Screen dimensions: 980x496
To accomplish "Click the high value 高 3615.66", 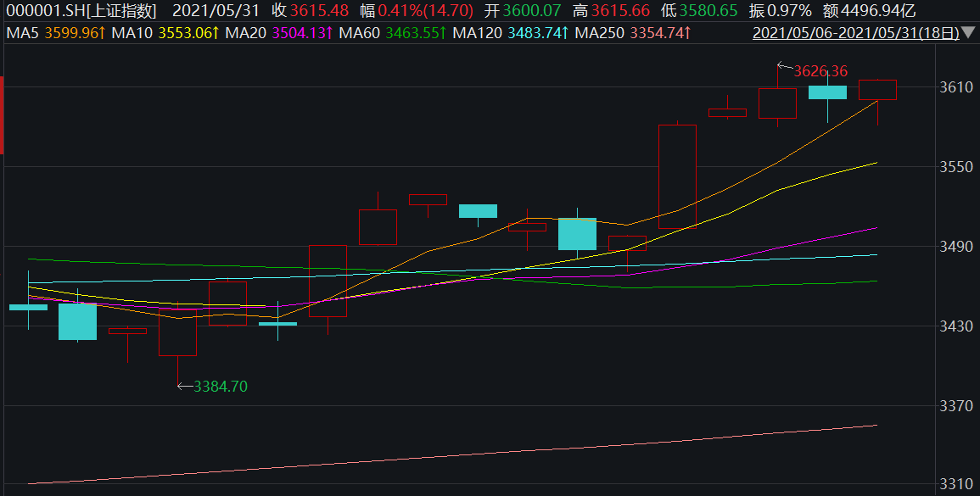I will pyautogui.click(x=611, y=11).
